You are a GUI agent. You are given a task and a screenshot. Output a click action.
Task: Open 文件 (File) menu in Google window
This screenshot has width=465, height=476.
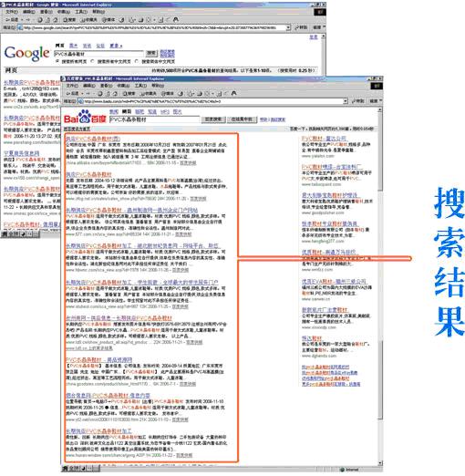[x=12, y=12]
